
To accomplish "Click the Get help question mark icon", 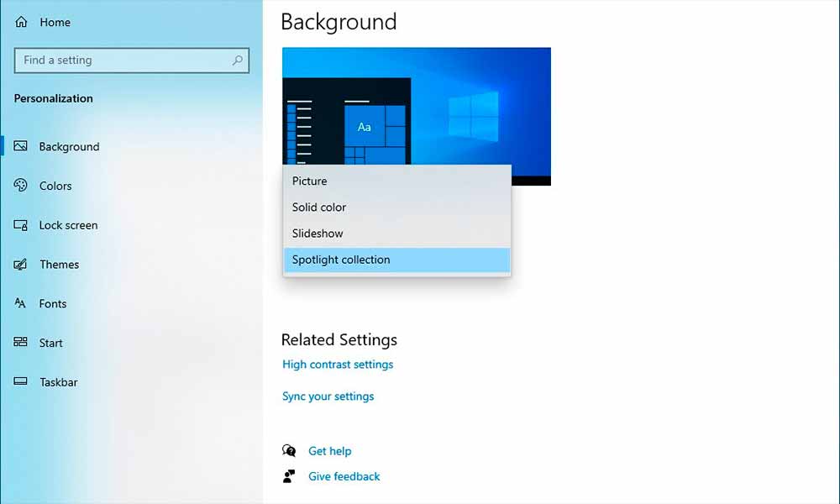I will (289, 450).
